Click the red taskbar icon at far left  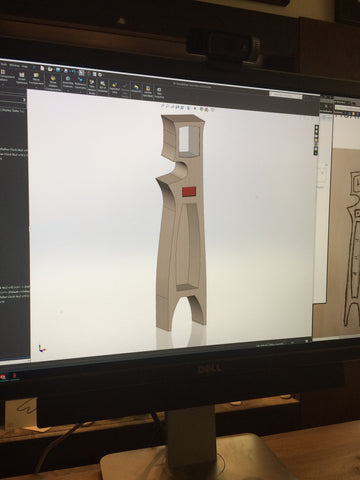(x=3, y=377)
